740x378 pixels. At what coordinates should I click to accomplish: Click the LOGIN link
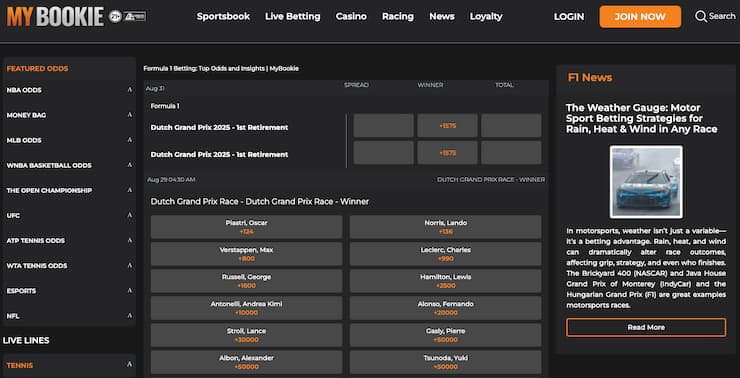569,17
